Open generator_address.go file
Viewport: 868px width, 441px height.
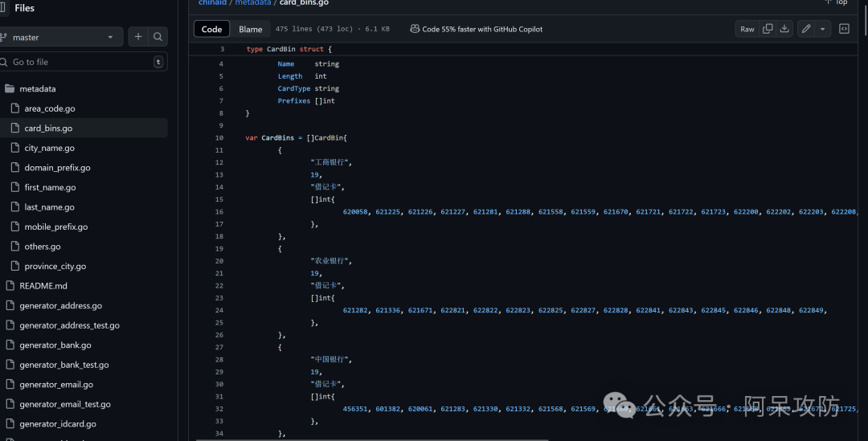[61, 305]
